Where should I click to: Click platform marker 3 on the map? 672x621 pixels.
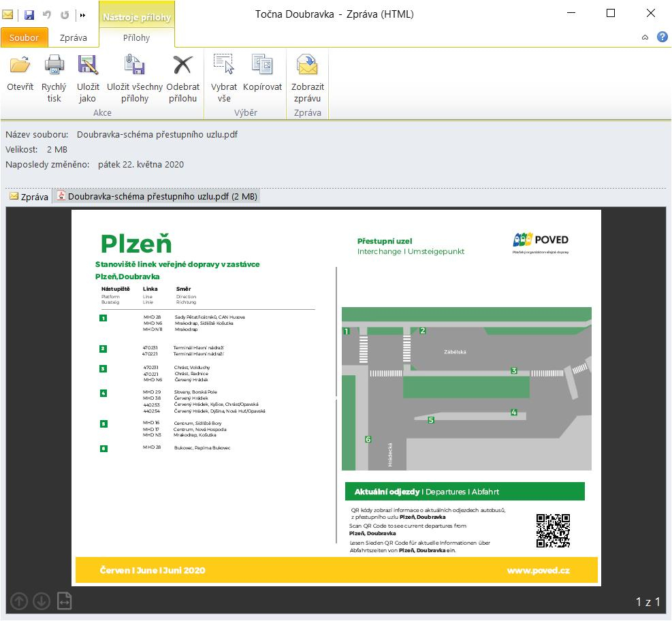514,370
